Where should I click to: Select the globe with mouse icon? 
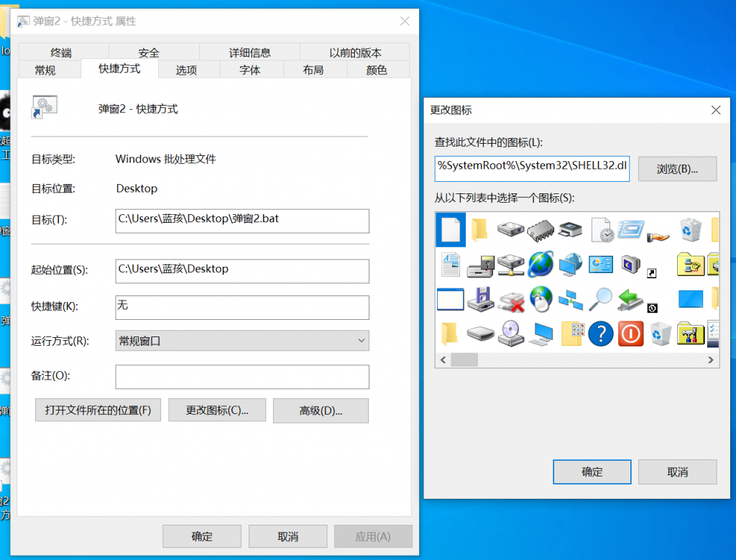(540, 299)
